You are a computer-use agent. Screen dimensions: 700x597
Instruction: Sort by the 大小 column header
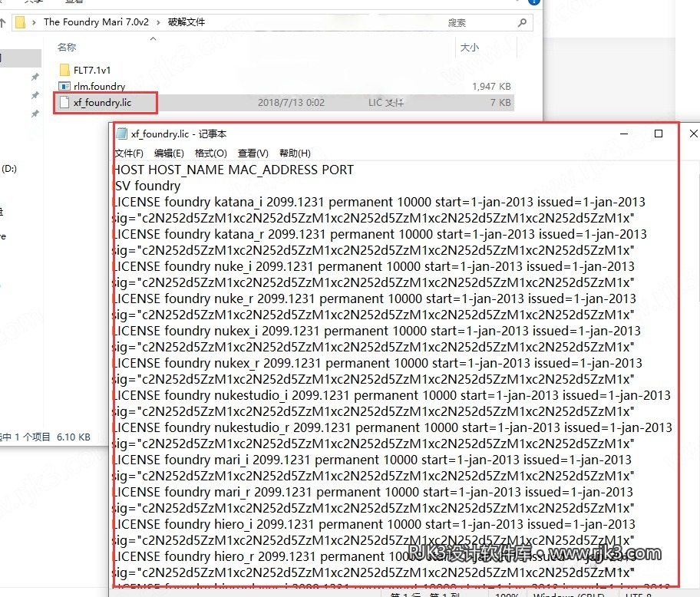tap(470, 48)
